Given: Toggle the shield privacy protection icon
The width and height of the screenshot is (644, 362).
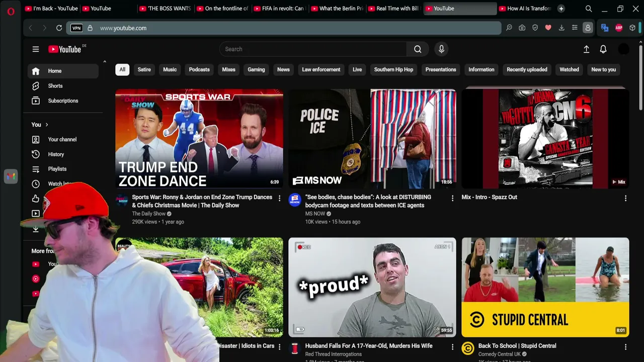Looking at the screenshot, I should (535, 28).
